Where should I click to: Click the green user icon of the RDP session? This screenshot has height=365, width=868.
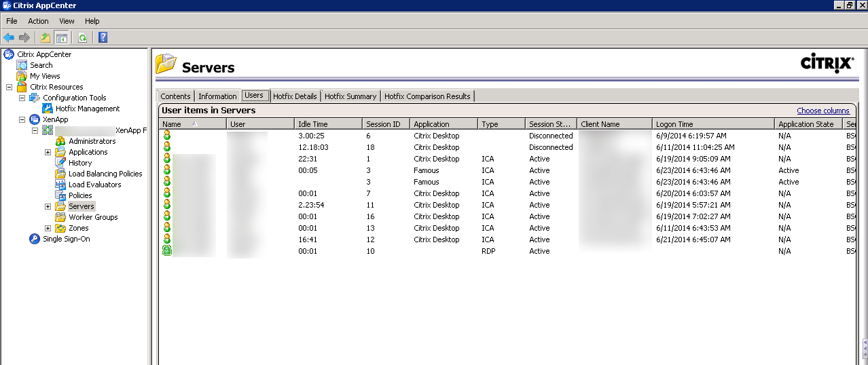(167, 251)
